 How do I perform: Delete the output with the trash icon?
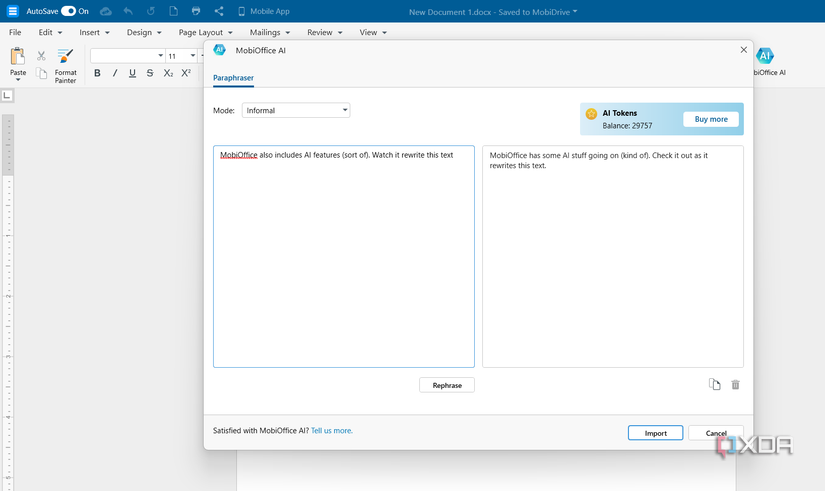[736, 385]
